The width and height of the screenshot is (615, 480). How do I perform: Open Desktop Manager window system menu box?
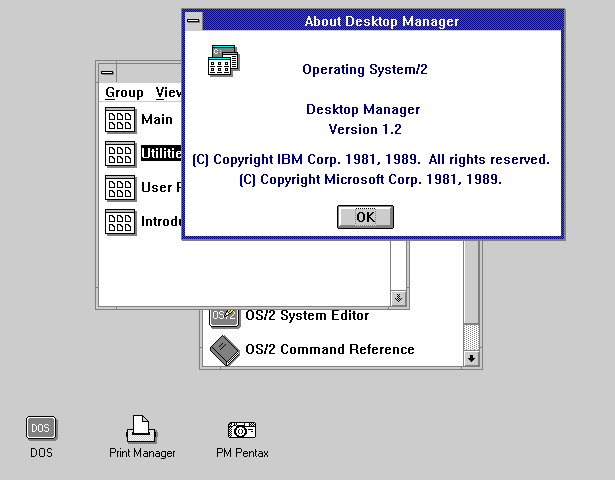click(107, 72)
